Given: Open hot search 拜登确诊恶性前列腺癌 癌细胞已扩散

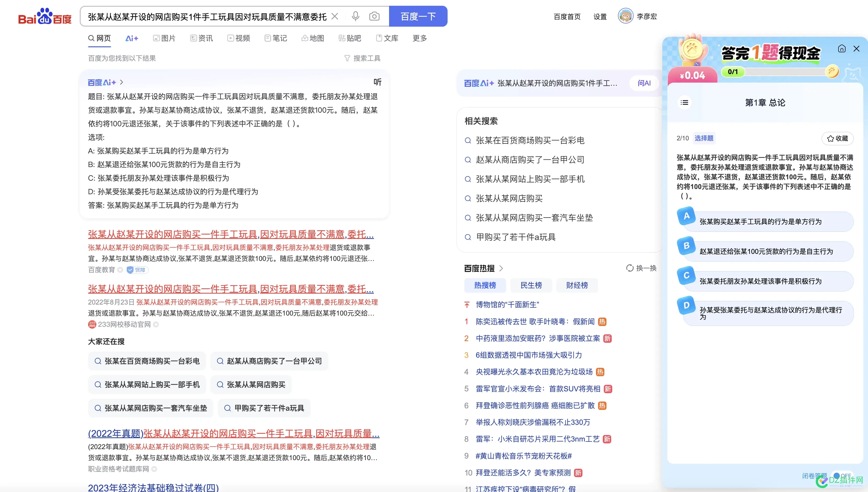Looking at the screenshot, I should (x=535, y=405).
